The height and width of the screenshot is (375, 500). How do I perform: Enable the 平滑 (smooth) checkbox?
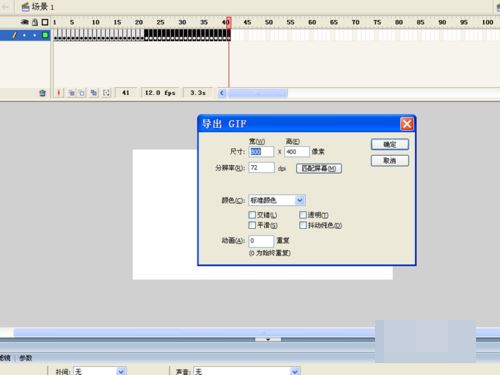tap(252, 225)
